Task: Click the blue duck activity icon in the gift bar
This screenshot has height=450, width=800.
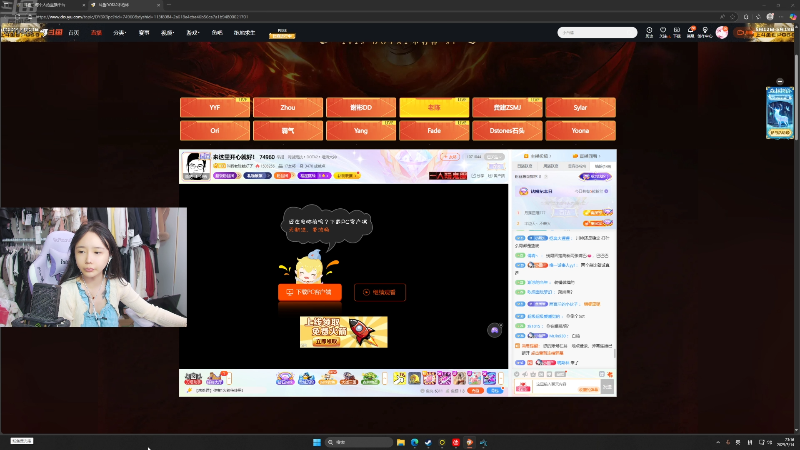Action: coord(307,378)
